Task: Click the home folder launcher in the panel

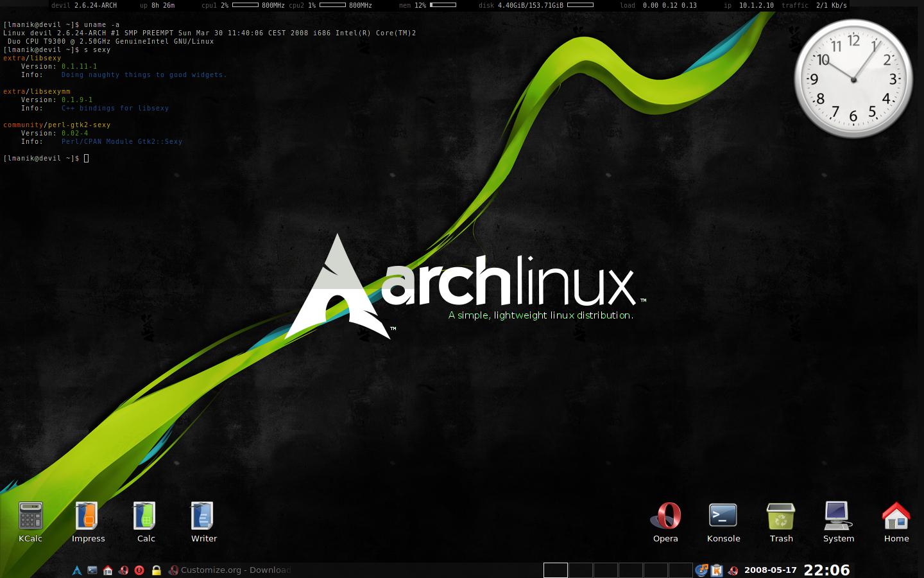Action: click(x=108, y=570)
